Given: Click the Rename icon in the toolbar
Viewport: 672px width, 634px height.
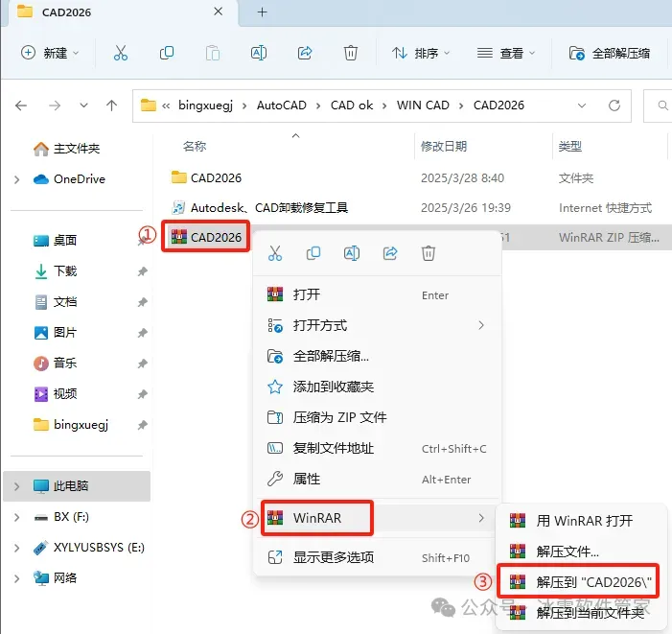Looking at the screenshot, I should 259,53.
